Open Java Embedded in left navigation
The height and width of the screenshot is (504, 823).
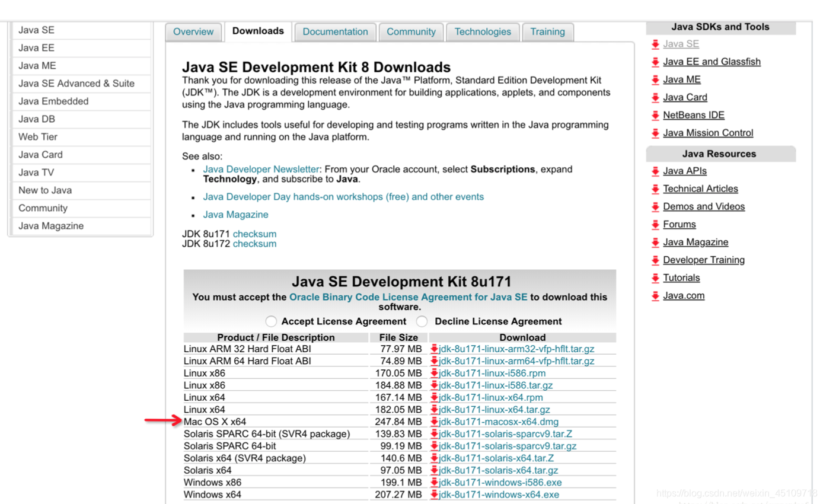tap(82, 101)
